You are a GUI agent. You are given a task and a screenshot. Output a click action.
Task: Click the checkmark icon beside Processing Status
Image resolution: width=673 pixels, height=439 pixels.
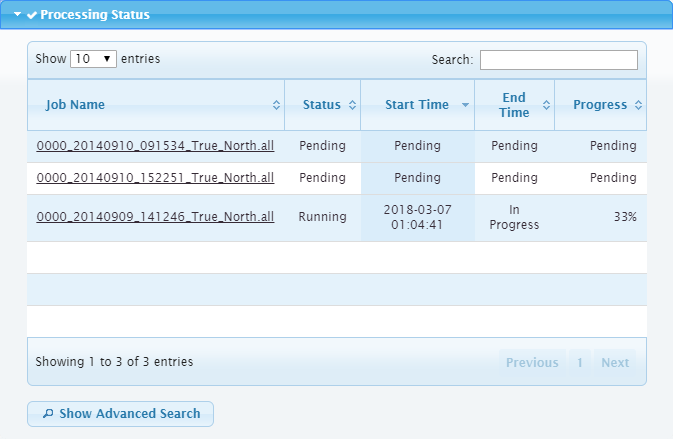(x=32, y=15)
